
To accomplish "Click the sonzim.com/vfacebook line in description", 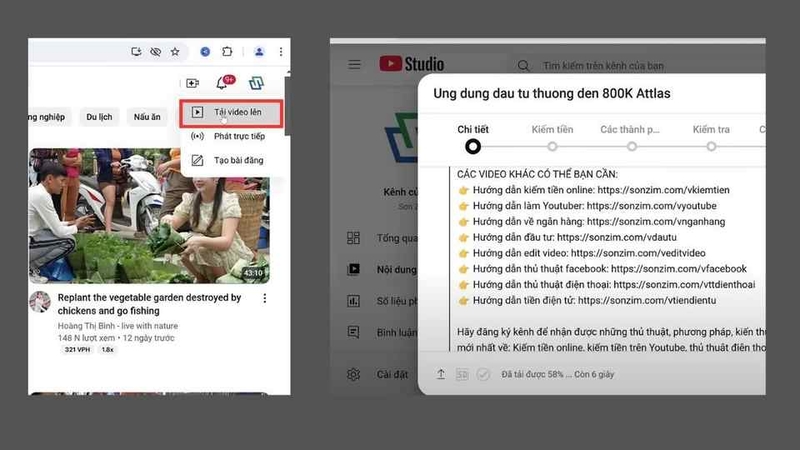I will pyautogui.click(x=602, y=269).
